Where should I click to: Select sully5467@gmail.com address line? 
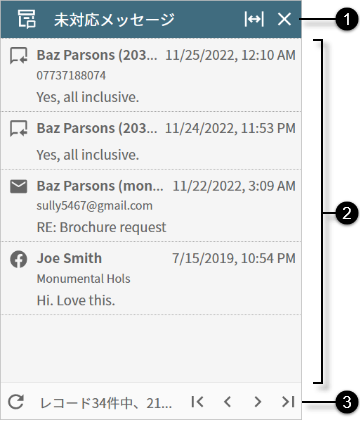(x=95, y=206)
